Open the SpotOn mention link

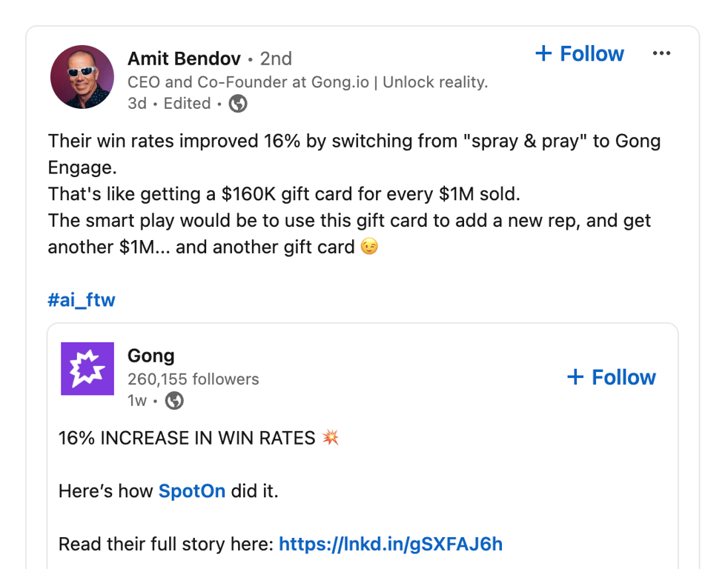[192, 490]
